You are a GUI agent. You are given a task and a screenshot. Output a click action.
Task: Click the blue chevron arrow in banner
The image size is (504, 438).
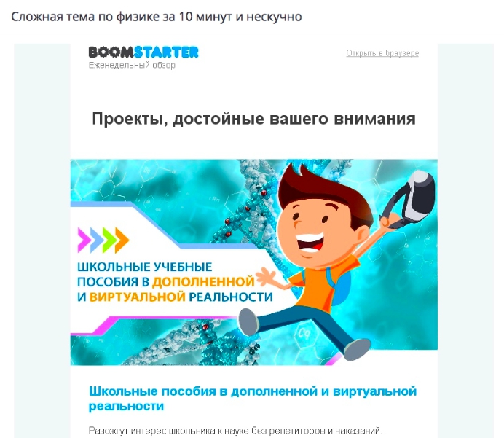(97, 240)
